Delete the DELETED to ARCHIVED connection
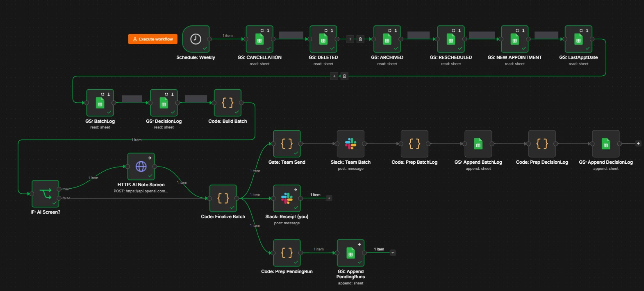This screenshot has width=644, height=291. coord(360,39)
